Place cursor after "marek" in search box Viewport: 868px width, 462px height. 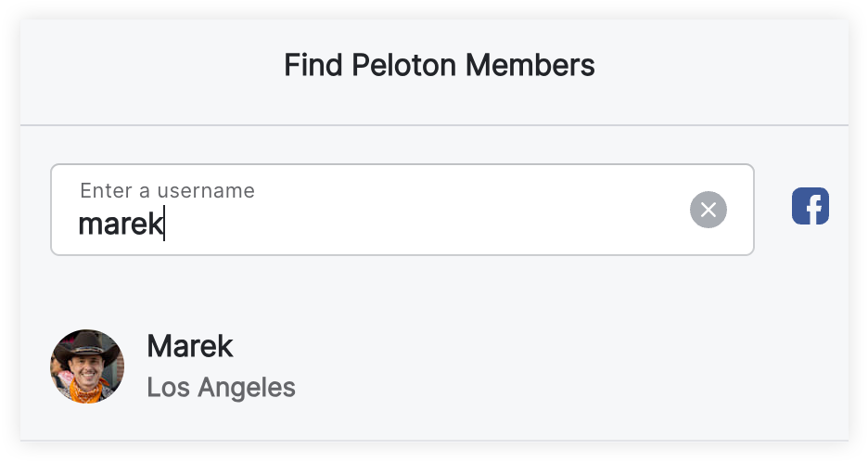(164, 224)
